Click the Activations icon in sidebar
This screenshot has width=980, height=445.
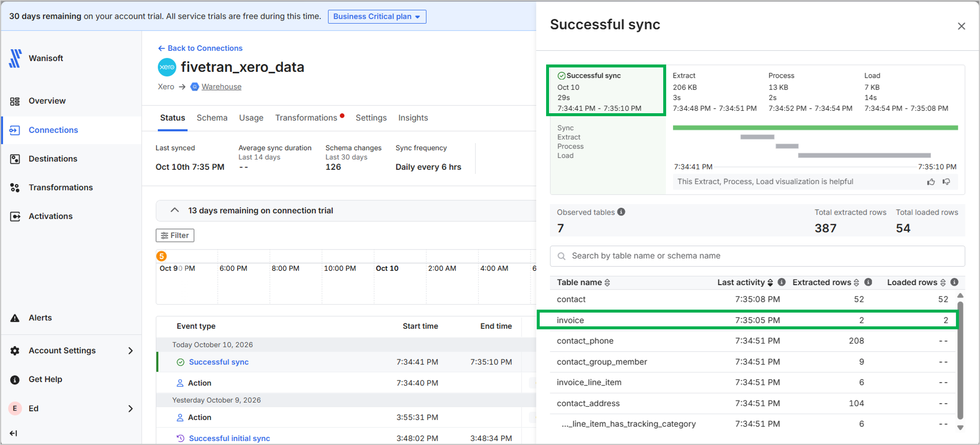(x=15, y=217)
